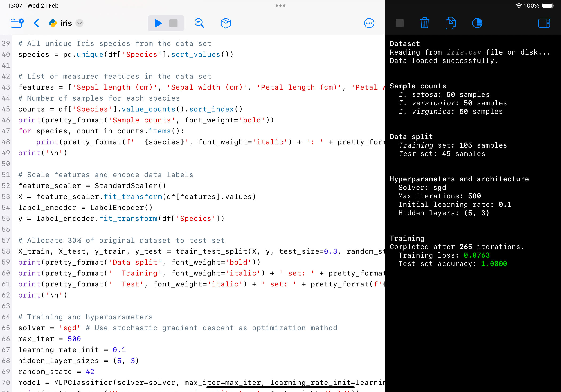Tap the iris file title
The width and height of the screenshot is (561, 392).
pos(66,23)
